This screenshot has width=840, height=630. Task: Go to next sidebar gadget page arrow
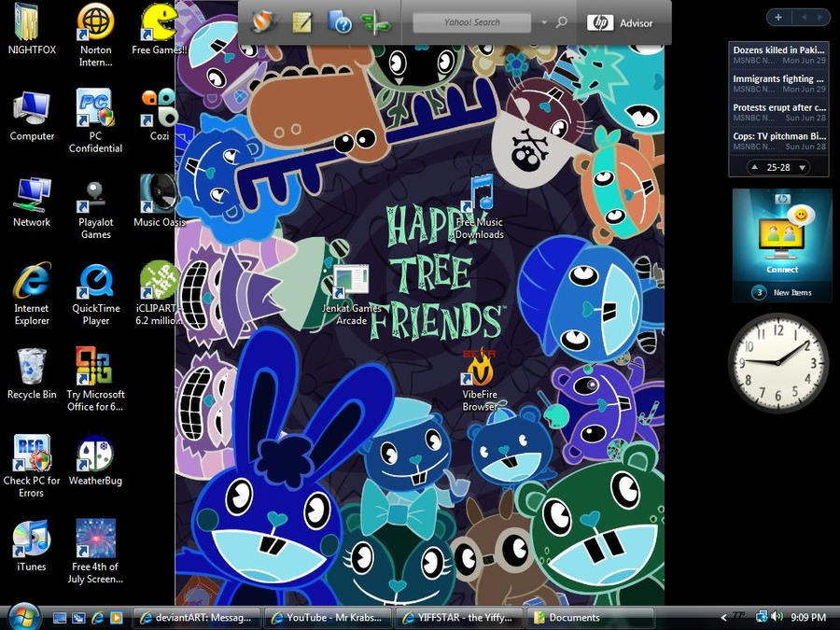819,18
